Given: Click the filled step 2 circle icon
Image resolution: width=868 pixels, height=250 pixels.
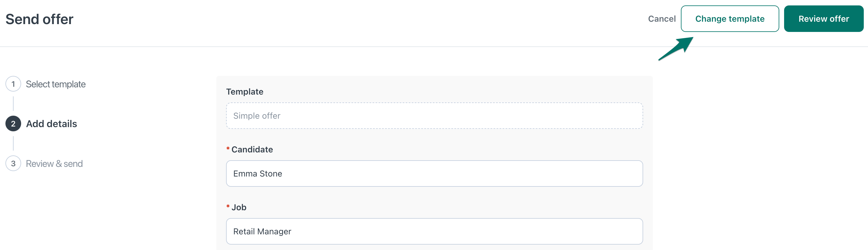Looking at the screenshot, I should (13, 123).
